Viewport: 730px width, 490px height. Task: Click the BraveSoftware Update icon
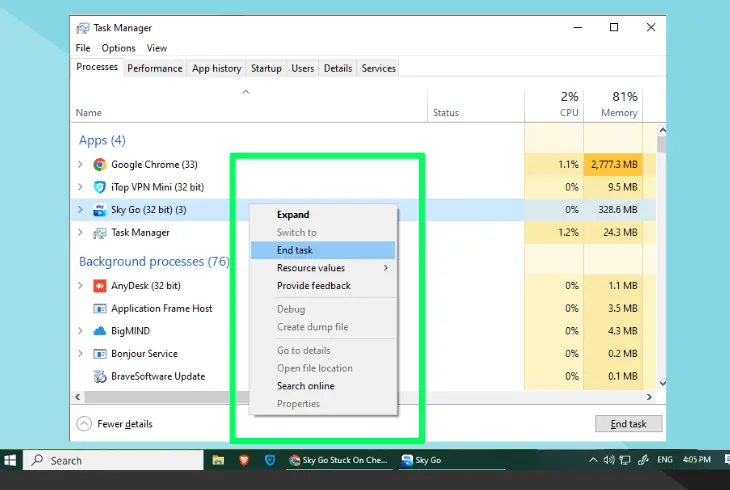(100, 376)
